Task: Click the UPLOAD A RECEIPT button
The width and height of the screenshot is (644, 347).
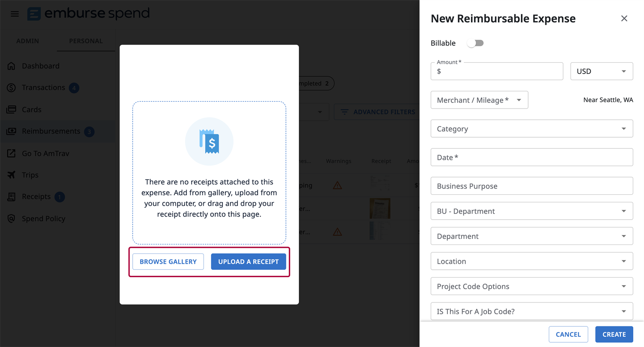Action: 248,262
